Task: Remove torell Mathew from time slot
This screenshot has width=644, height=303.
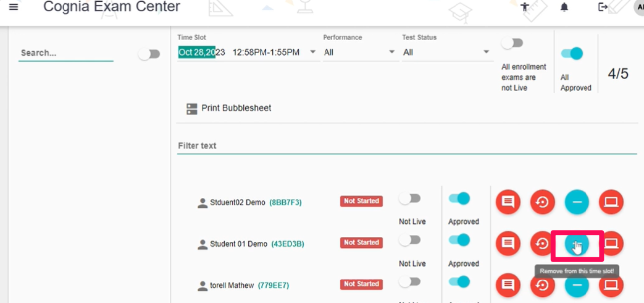Action: [x=577, y=284]
